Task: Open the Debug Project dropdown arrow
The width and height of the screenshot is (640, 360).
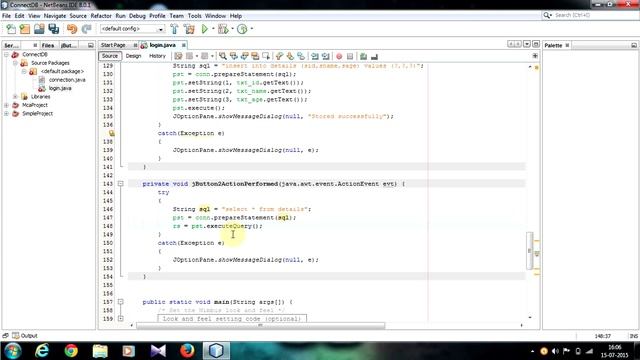Action: pyautogui.click(x=232, y=29)
